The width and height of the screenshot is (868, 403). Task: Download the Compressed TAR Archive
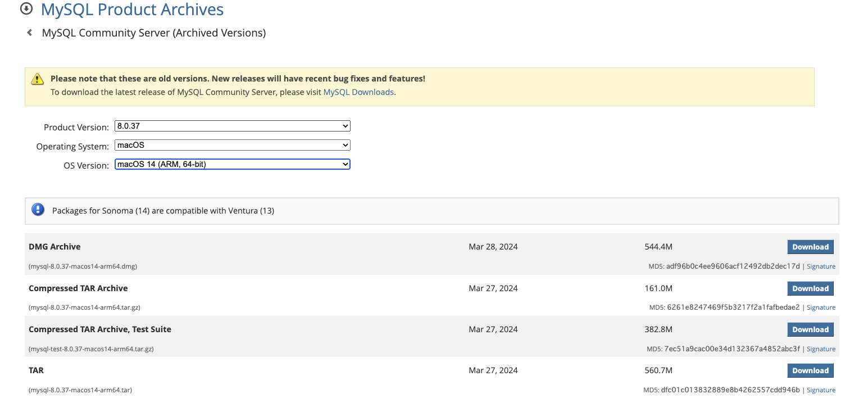pyautogui.click(x=810, y=288)
